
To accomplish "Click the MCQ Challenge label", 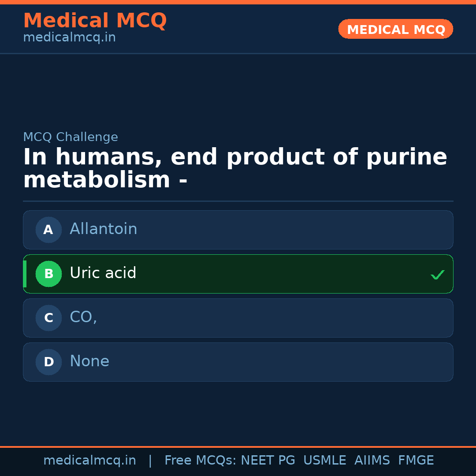I will pos(71,137).
